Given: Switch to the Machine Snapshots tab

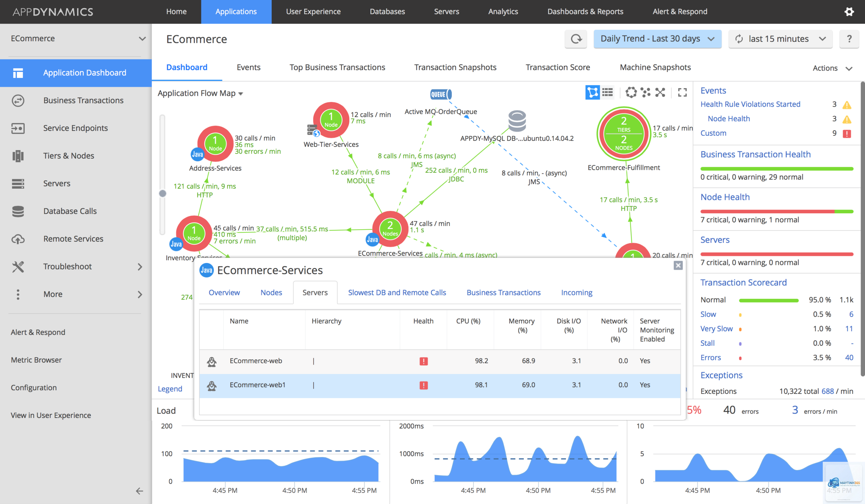Looking at the screenshot, I should 655,67.
